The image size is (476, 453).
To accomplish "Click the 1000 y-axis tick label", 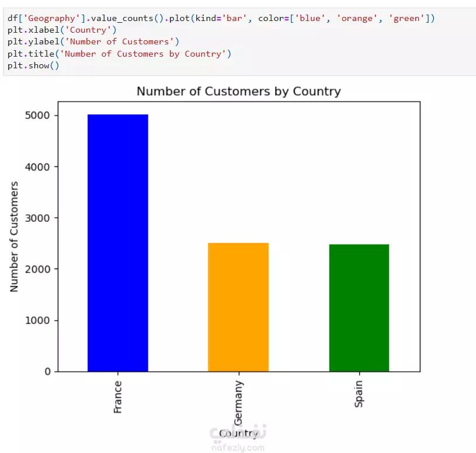I will [x=37, y=320].
